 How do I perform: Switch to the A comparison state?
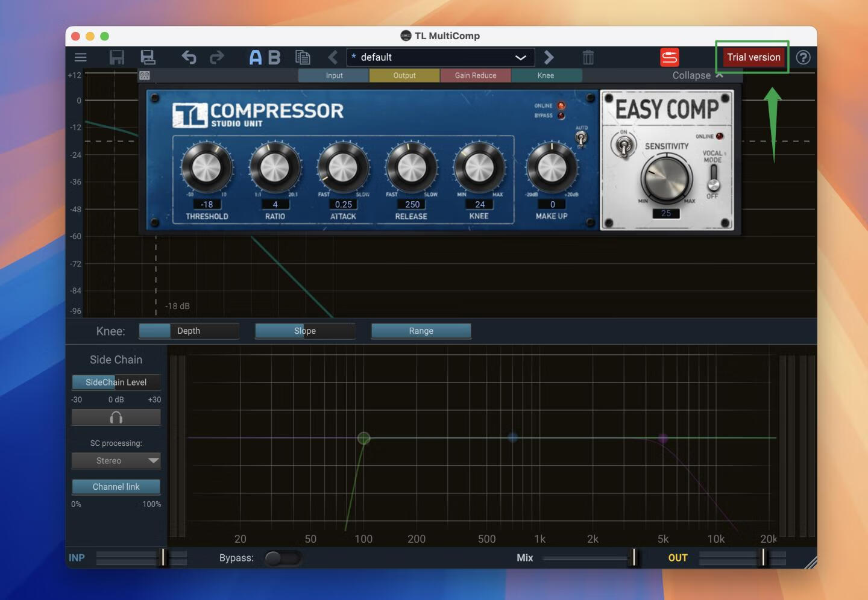(256, 57)
